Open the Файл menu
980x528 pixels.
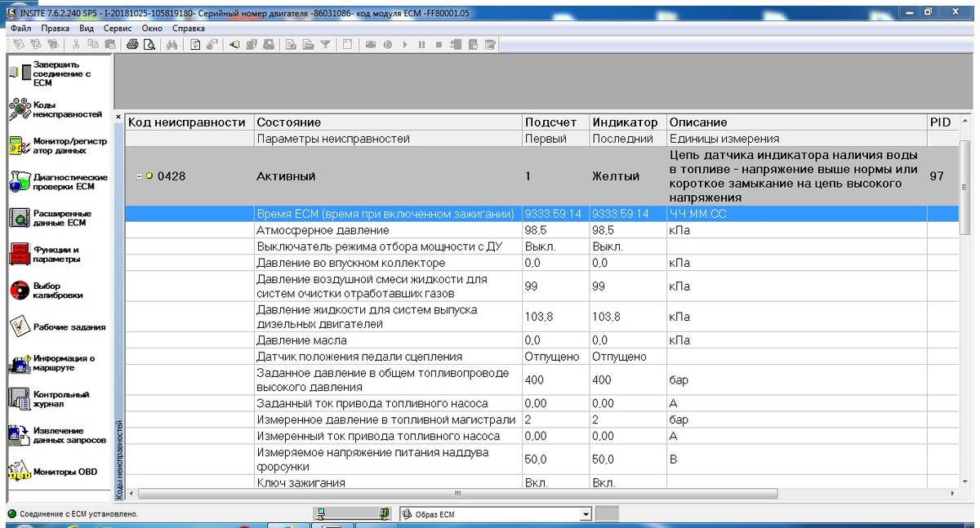pos(21,28)
